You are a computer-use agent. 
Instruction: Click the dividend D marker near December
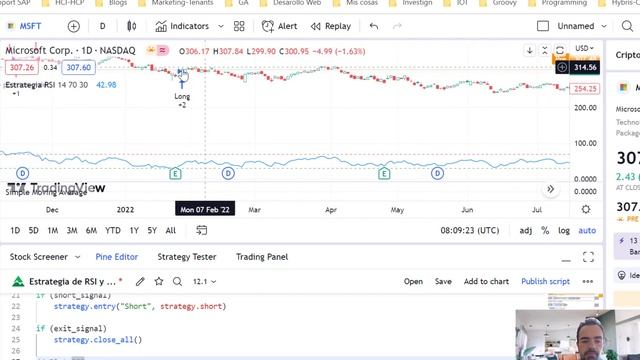(x=23, y=173)
